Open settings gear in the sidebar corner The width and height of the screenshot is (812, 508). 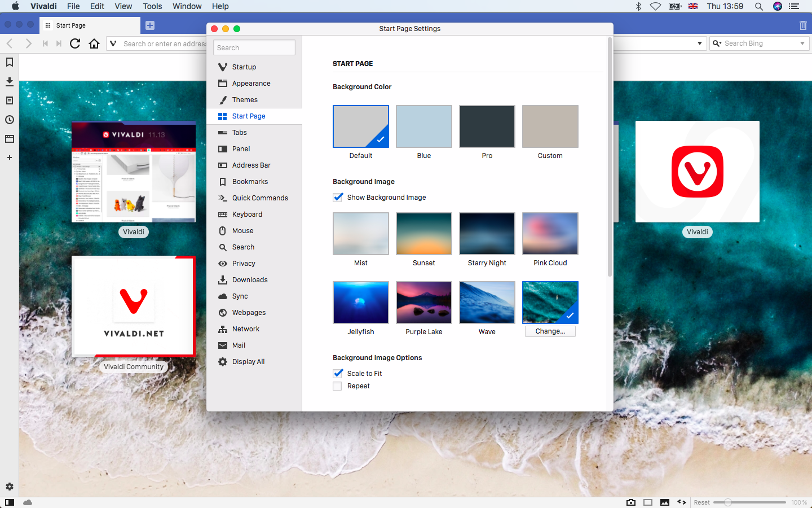click(10, 487)
